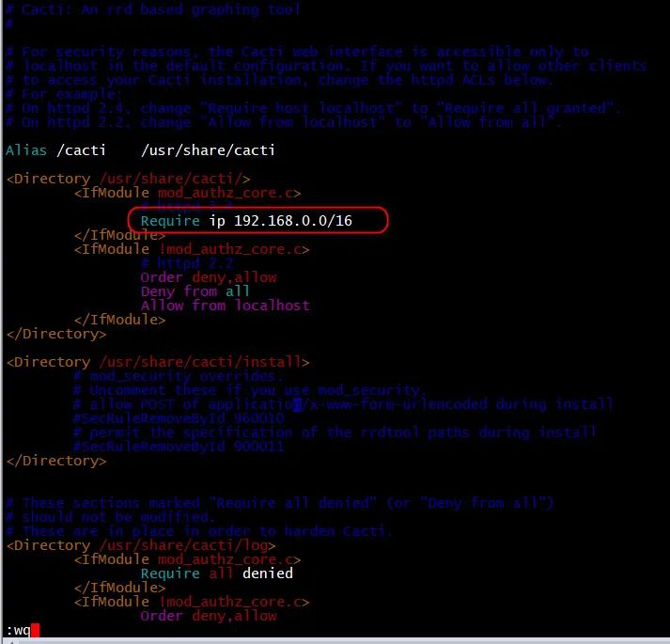Click the 'These sections marked' comment line

tap(279, 503)
